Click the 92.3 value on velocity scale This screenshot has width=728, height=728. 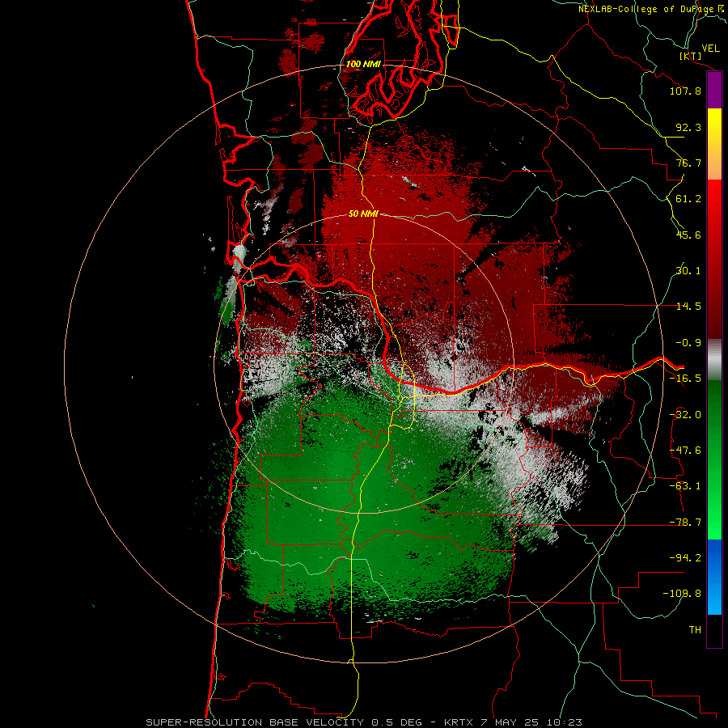coord(688,127)
